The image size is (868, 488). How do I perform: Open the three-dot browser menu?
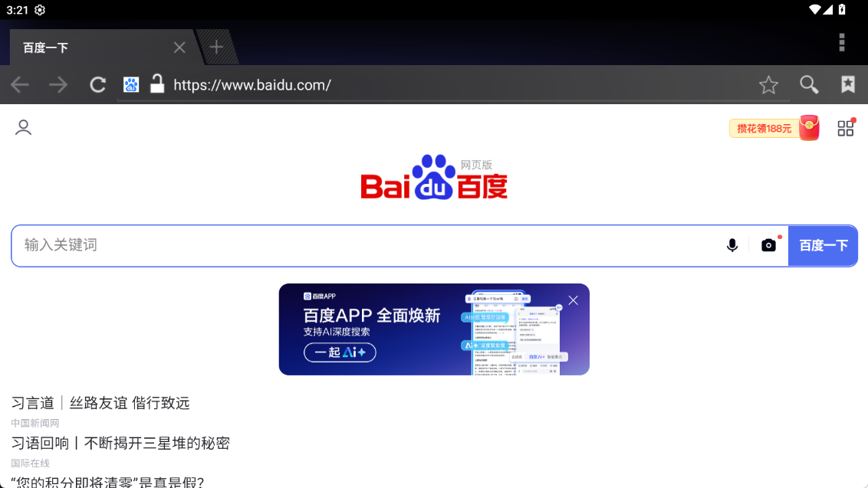click(x=842, y=42)
